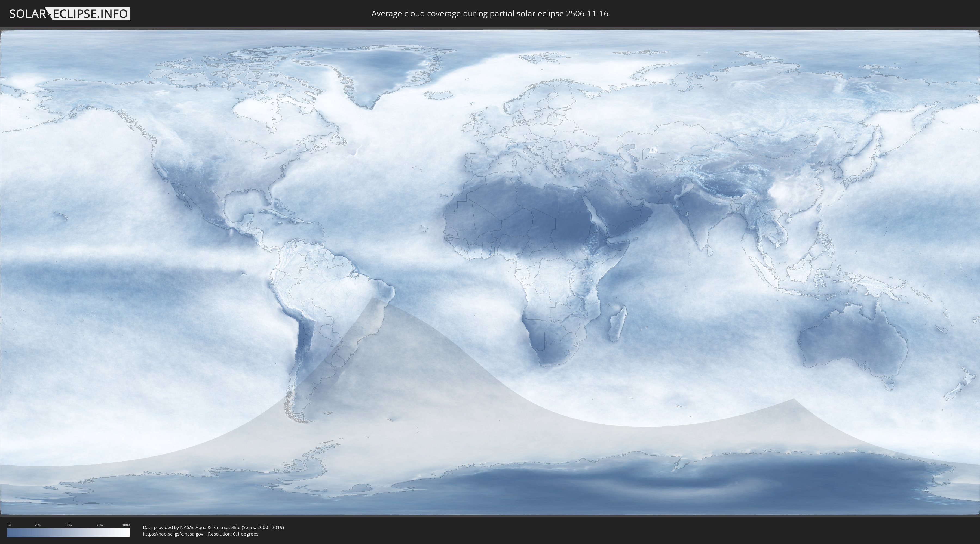The width and height of the screenshot is (980, 544).
Task: Click the 0% label on legend
Action: click(x=9, y=525)
